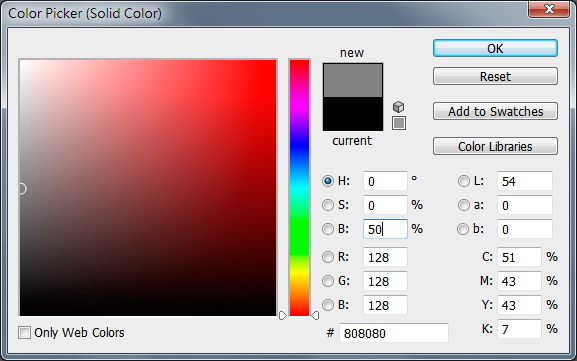Image resolution: width=577 pixels, height=361 pixels.
Task: Click the K black percentage field
Action: (519, 329)
